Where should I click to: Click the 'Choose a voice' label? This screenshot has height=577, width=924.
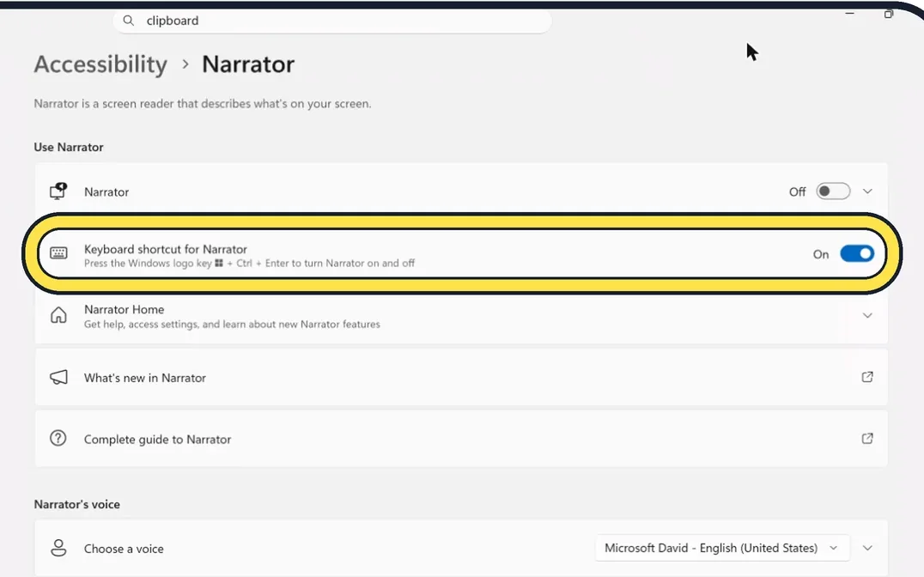pyautogui.click(x=124, y=549)
